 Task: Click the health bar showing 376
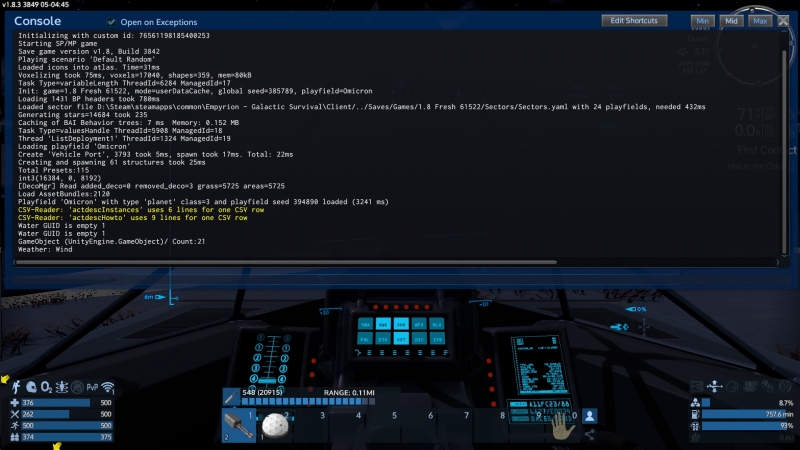click(x=66, y=403)
